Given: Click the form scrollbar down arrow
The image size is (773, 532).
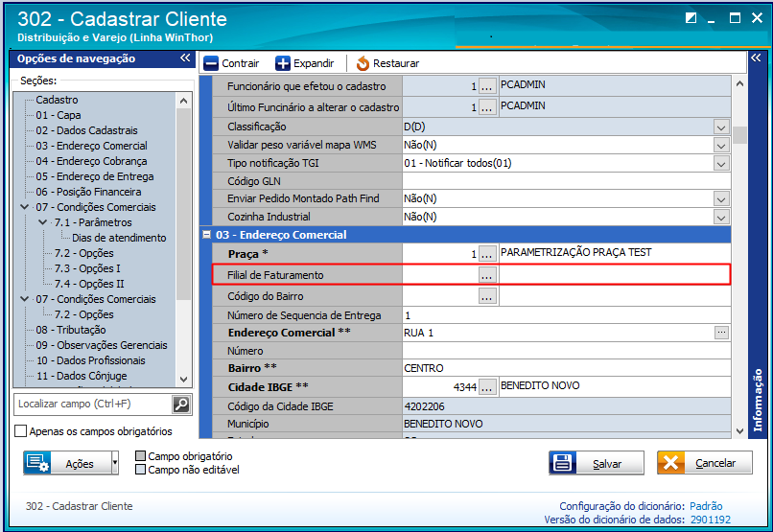Looking at the screenshot, I should click(739, 431).
